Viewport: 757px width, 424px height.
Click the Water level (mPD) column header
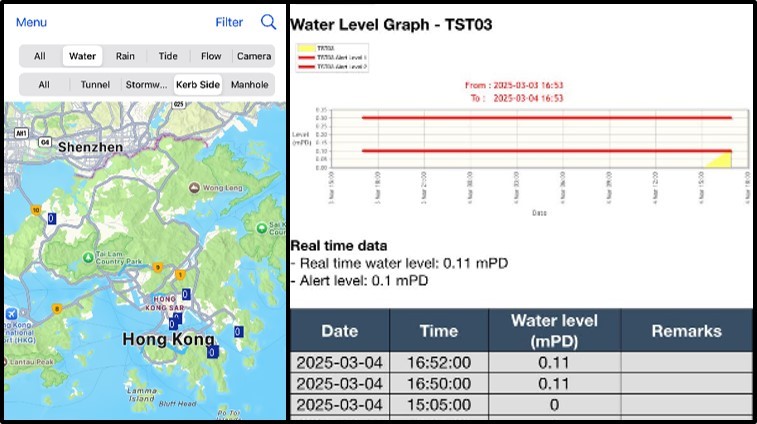[554, 330]
